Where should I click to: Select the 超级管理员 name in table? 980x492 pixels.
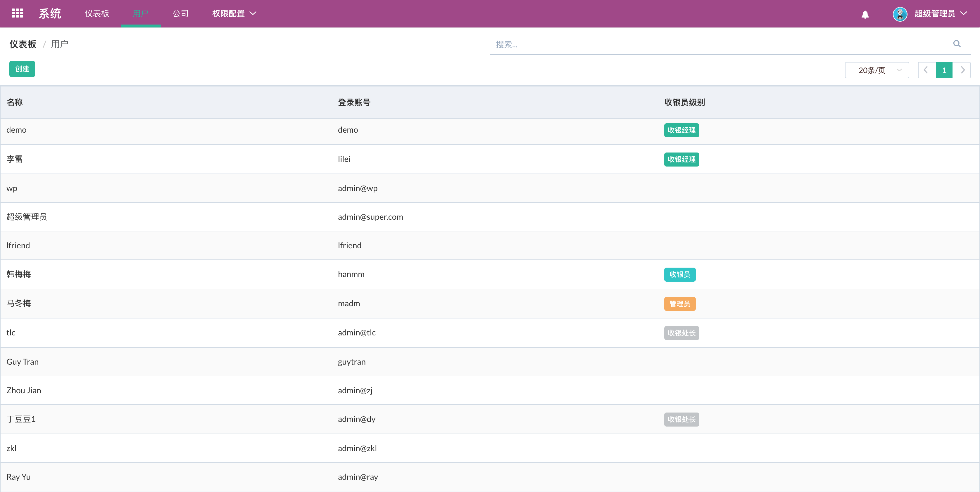pos(27,217)
